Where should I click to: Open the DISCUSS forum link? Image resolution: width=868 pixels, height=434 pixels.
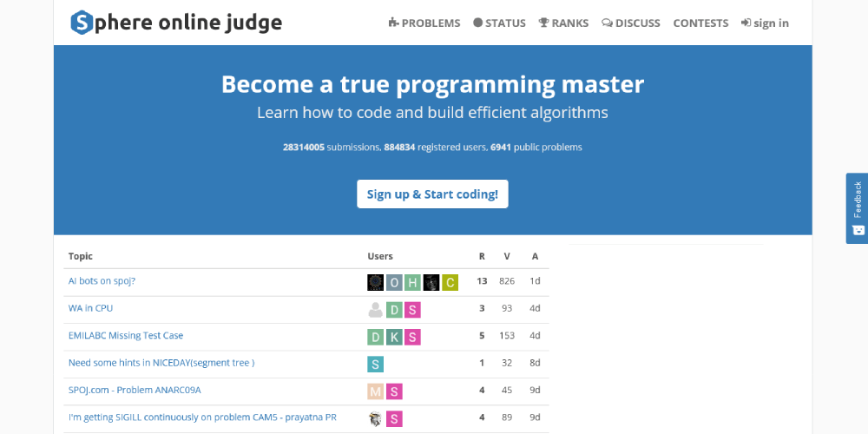[631, 23]
